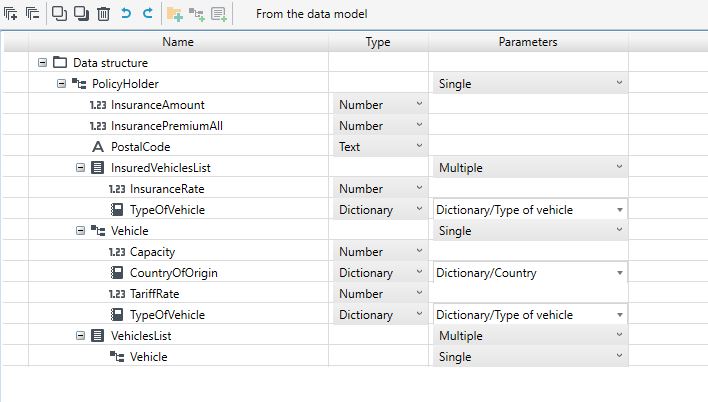Click the VehiclesList list icon

point(98,336)
